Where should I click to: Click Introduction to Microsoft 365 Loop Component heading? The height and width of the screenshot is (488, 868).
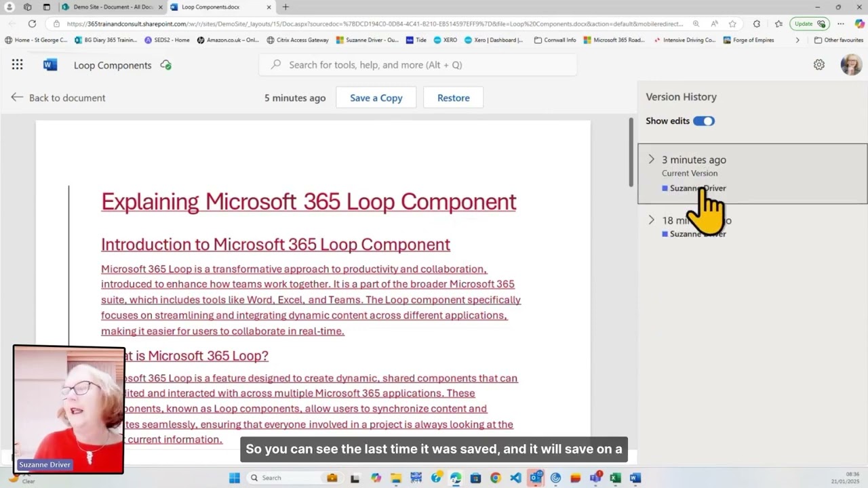coord(275,245)
